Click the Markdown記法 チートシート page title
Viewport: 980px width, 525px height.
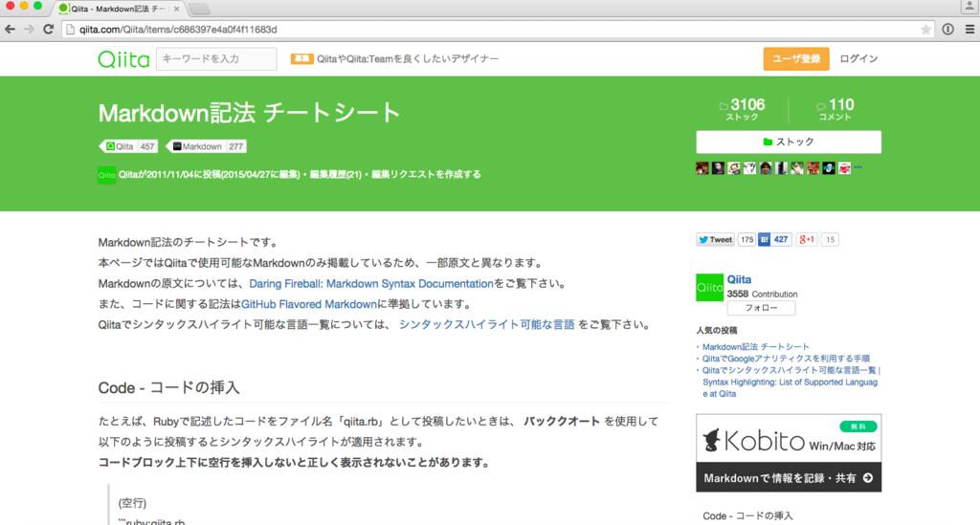(x=249, y=113)
